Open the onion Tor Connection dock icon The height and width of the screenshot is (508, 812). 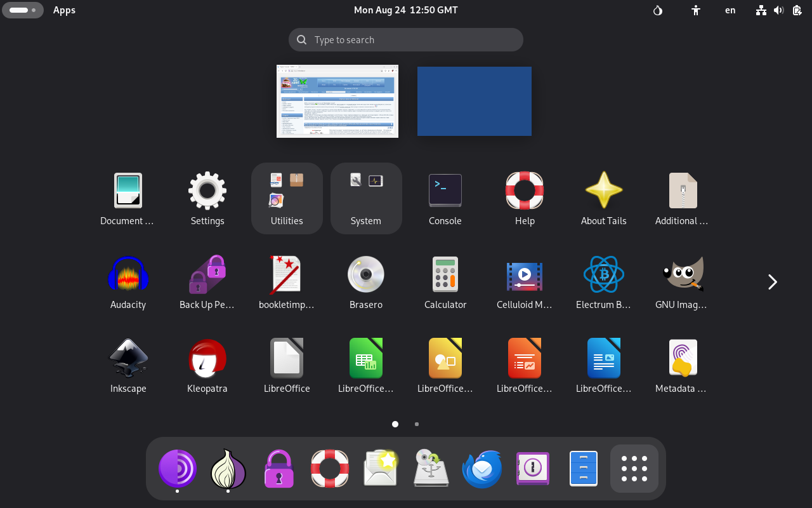click(x=228, y=469)
